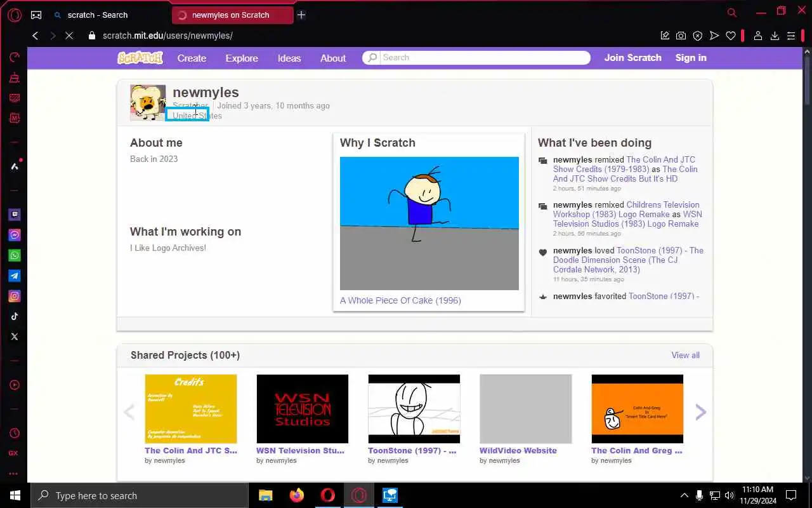This screenshot has width=812, height=508.
Task: Stop loading the page with the X button
Action: point(69,36)
